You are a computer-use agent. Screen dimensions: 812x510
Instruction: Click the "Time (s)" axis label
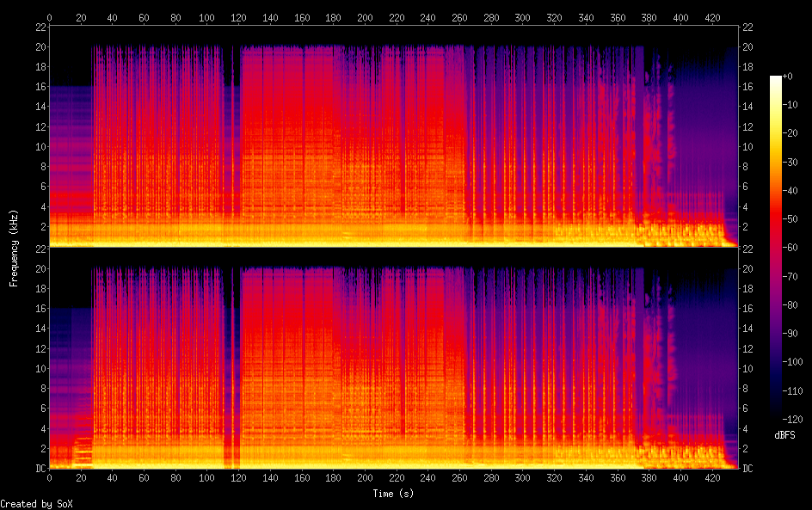pyautogui.click(x=393, y=494)
